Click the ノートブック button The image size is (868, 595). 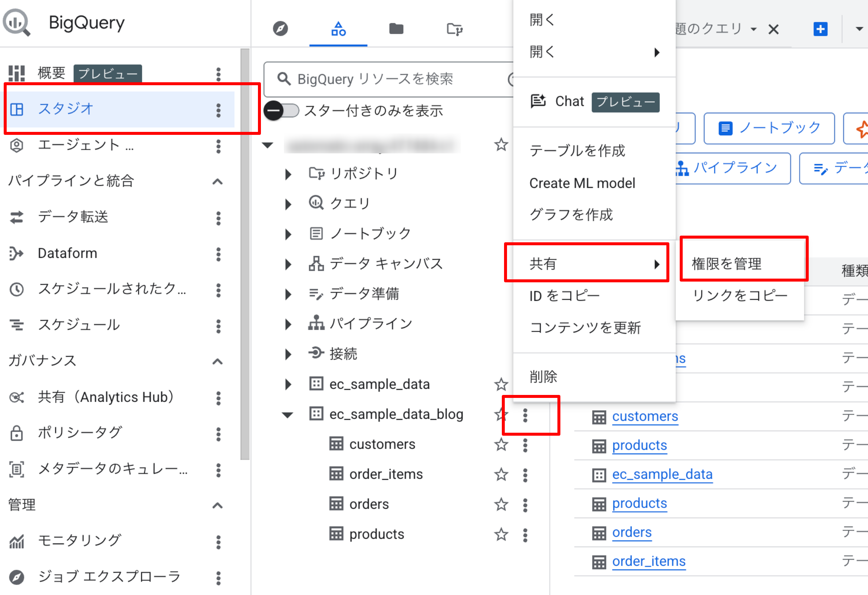769,128
